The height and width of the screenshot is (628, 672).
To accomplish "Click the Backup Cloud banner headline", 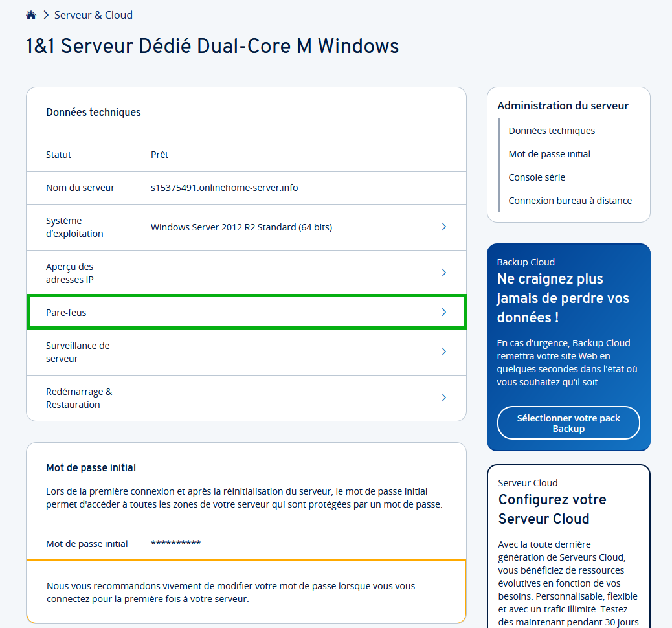I will coord(563,298).
